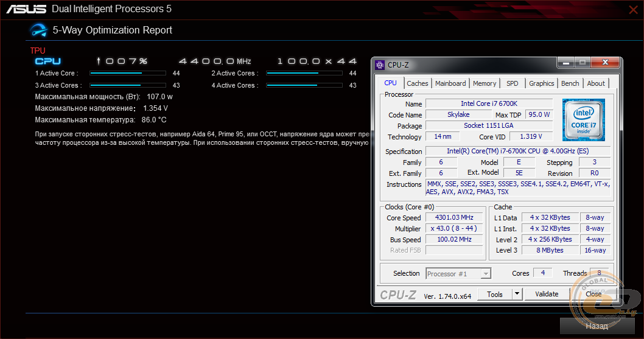
Task: Close the ASUS Dual Intelligent Processors window
Action: point(633,10)
